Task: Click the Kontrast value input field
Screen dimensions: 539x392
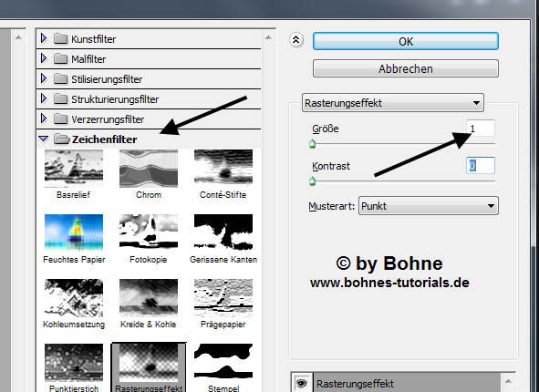Action: 481,166
